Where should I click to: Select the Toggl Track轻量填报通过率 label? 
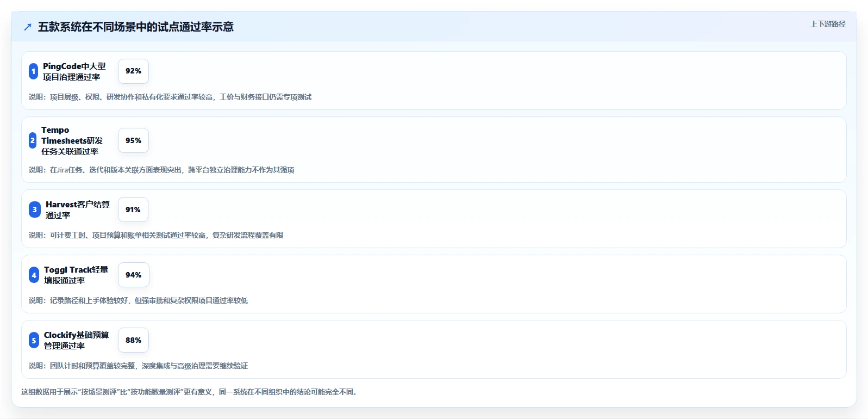point(76,275)
